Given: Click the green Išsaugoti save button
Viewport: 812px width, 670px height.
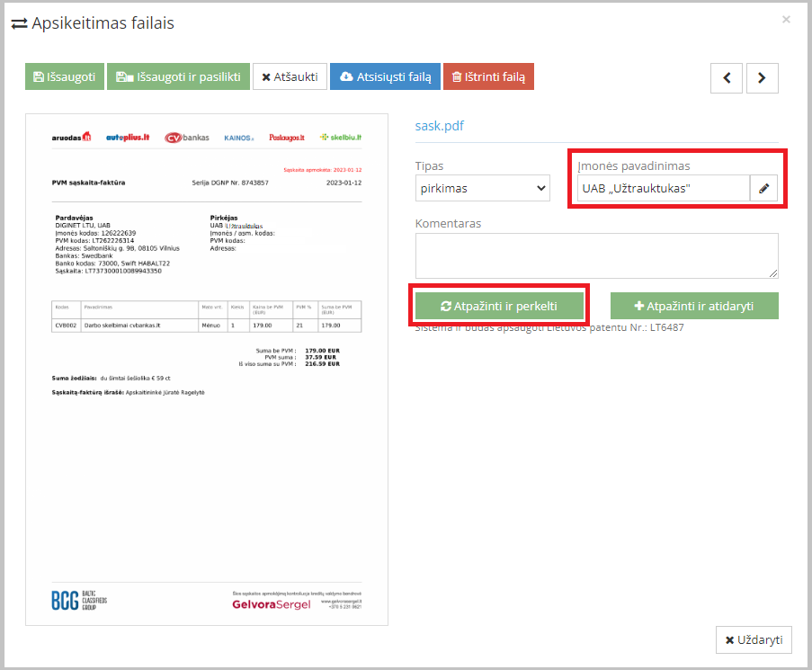Looking at the screenshot, I should point(65,77).
